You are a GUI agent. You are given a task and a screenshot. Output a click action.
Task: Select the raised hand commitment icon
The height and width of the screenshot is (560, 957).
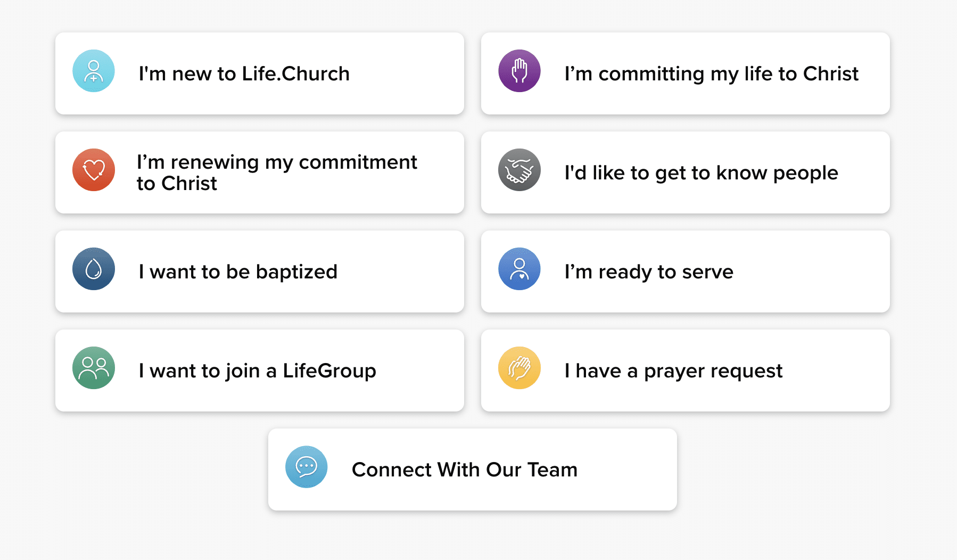tap(519, 70)
